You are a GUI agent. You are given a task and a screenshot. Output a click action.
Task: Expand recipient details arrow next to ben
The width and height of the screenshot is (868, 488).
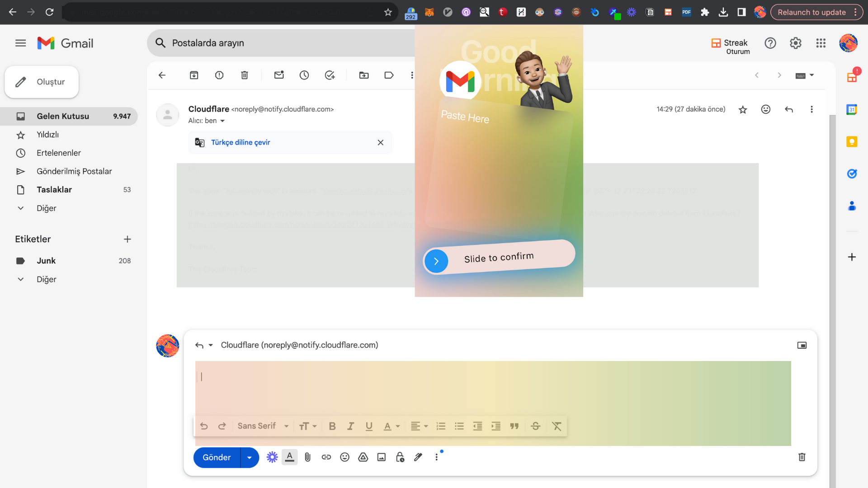click(x=222, y=121)
